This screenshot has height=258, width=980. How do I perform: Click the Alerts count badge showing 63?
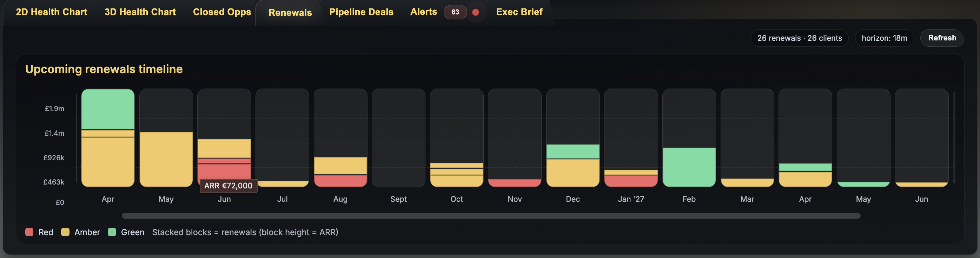click(x=455, y=12)
